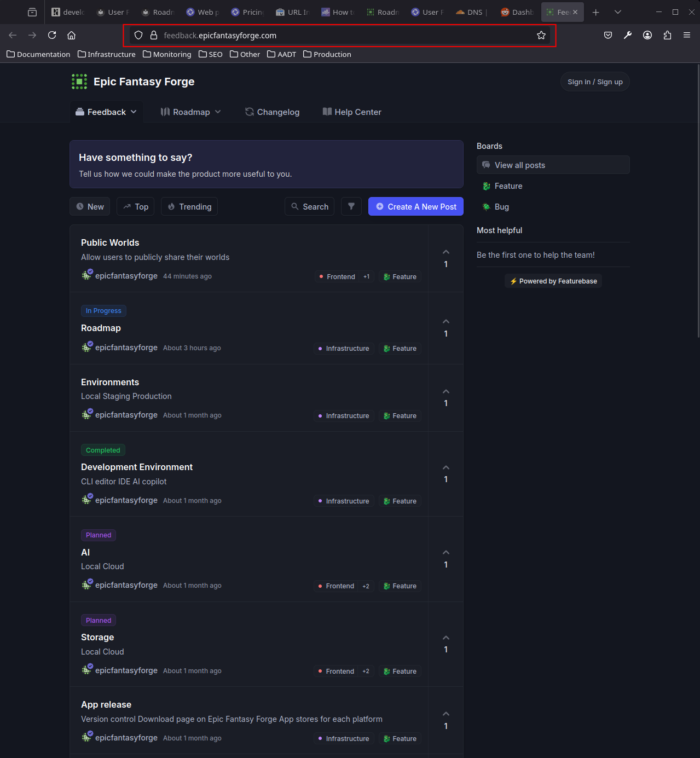
Task: Open the Changelog page
Action: tap(273, 112)
